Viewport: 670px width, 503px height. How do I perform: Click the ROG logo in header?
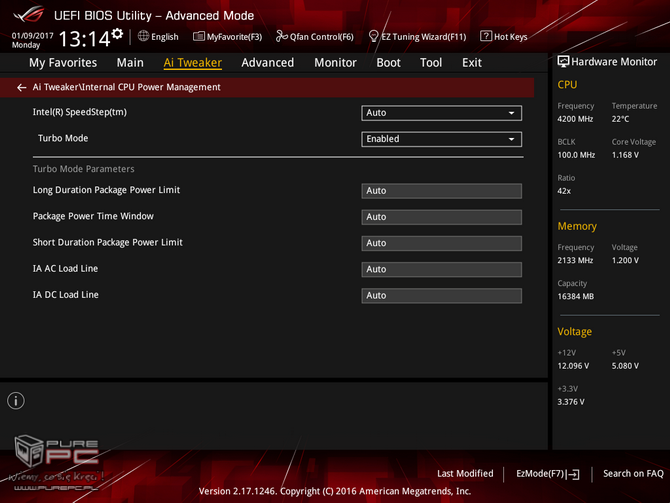click(x=28, y=15)
